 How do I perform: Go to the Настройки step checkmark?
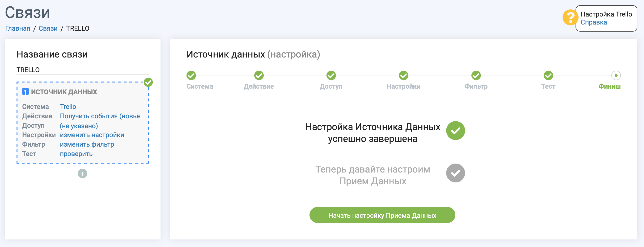pyautogui.click(x=403, y=75)
